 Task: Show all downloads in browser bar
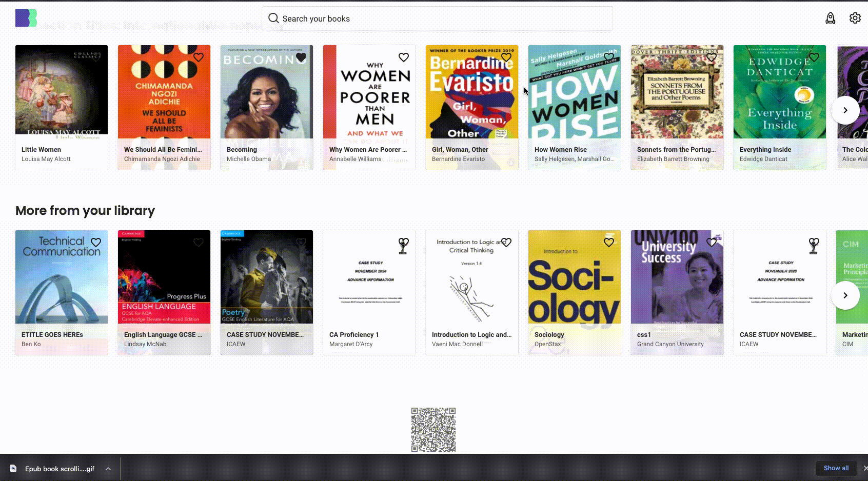point(836,468)
